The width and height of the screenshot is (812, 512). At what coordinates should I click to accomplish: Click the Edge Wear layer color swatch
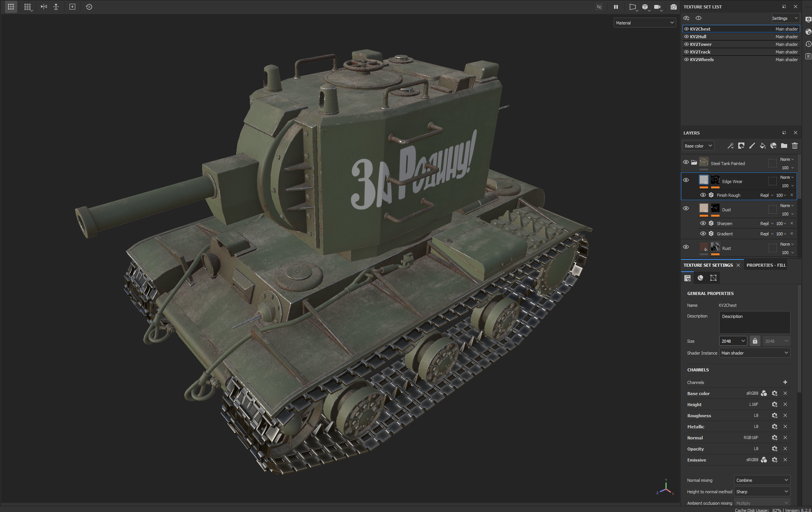point(703,180)
